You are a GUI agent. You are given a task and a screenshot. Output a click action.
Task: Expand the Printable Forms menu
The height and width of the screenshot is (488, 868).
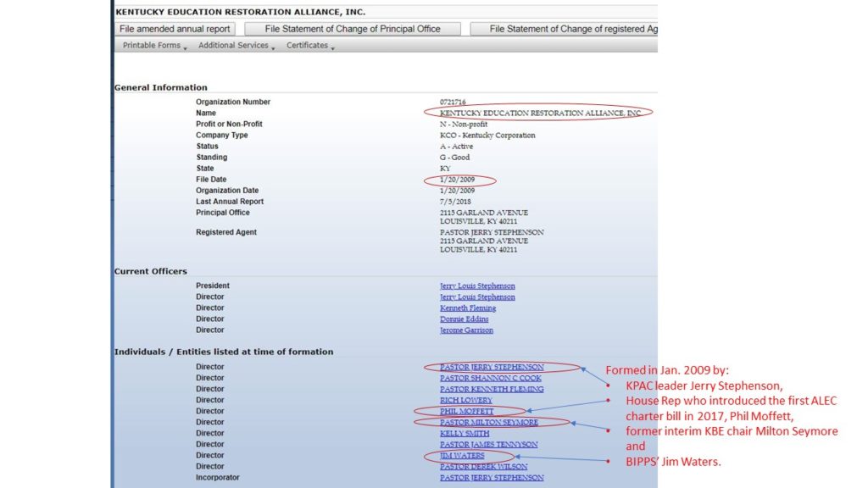click(x=154, y=46)
